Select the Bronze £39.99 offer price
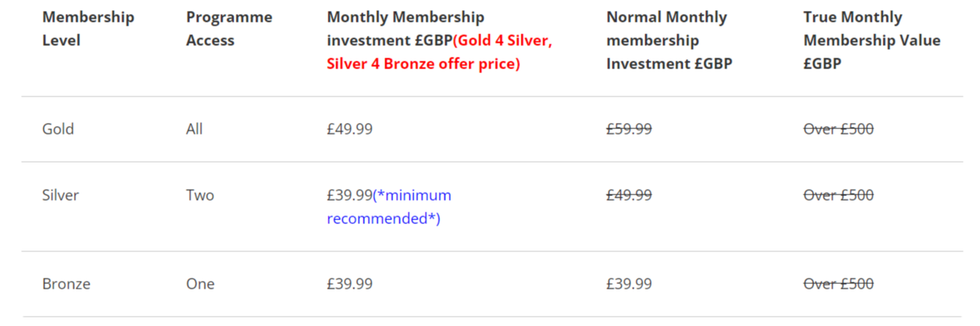 point(349,284)
